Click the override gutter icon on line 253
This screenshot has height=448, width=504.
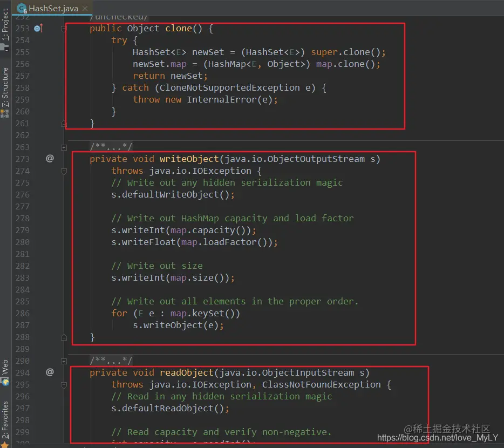[x=38, y=28]
